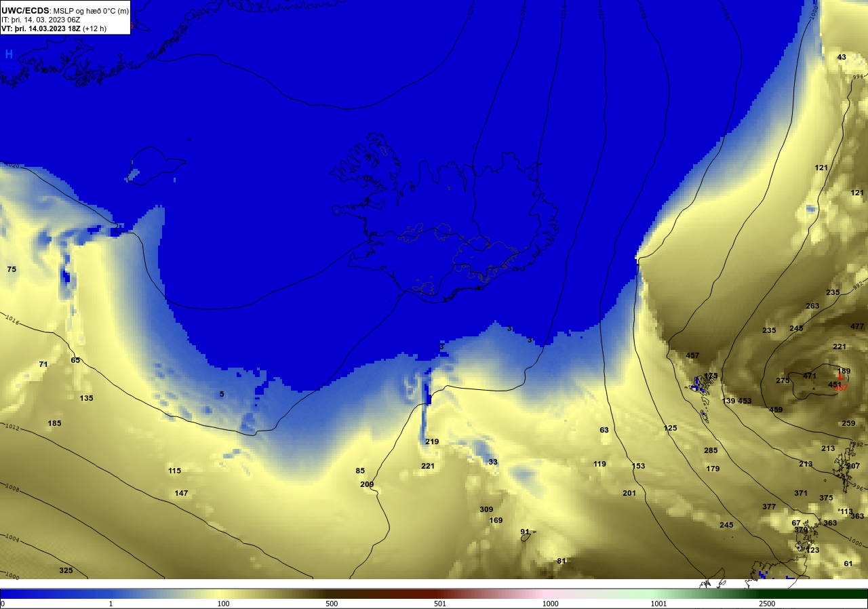Click the height value 371
Screen dimensions: 868x609
point(801,493)
